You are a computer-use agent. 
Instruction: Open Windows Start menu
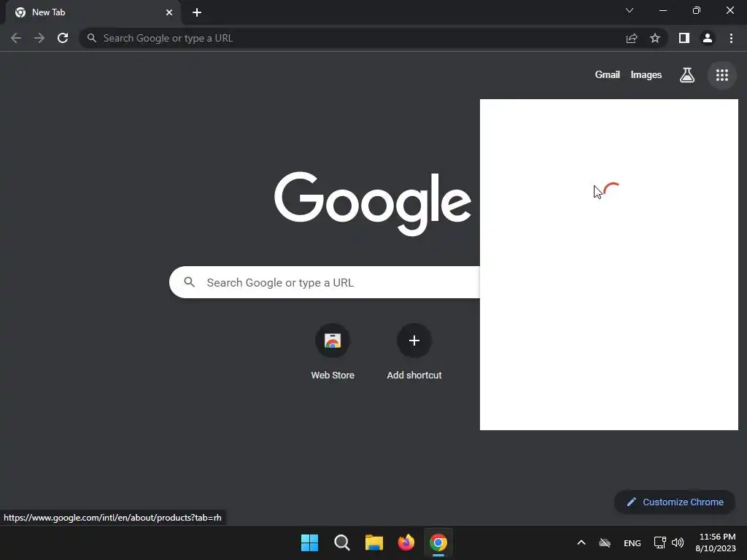[x=309, y=542]
